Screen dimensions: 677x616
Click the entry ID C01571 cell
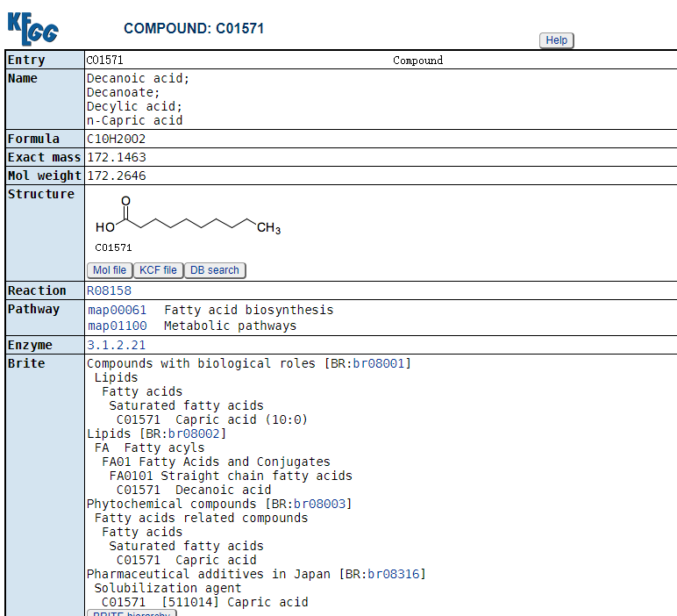point(105,61)
